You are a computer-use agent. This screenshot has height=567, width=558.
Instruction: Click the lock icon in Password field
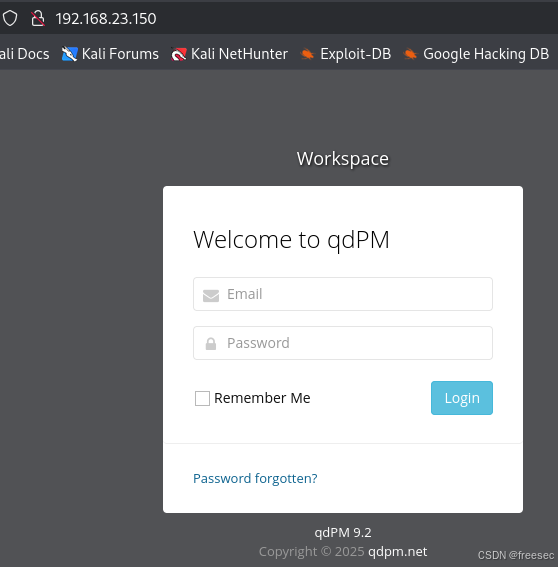point(211,344)
